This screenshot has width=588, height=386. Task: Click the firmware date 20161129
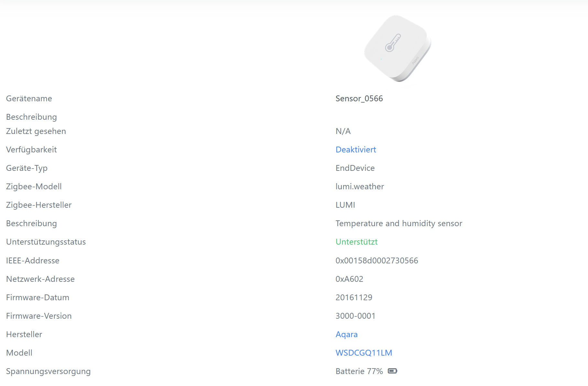coord(354,297)
